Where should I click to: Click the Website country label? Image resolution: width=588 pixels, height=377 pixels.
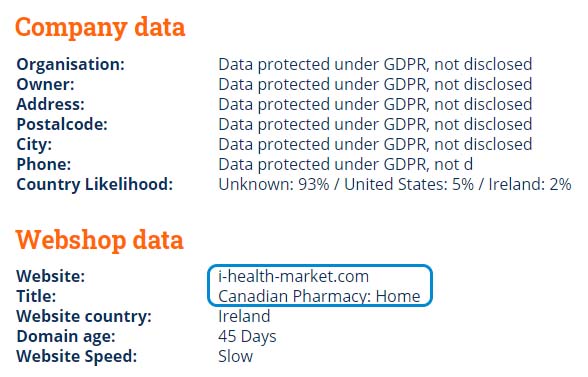click(84, 316)
